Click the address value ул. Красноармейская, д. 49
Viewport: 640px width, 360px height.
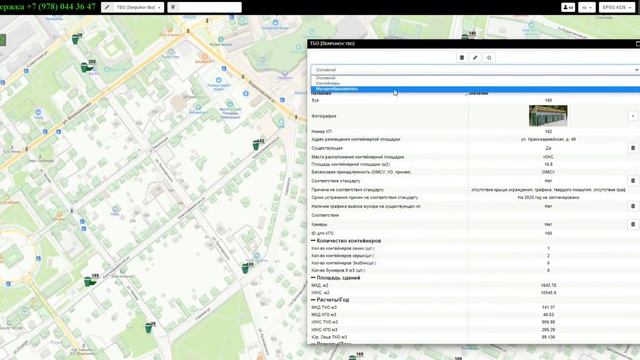(548, 139)
